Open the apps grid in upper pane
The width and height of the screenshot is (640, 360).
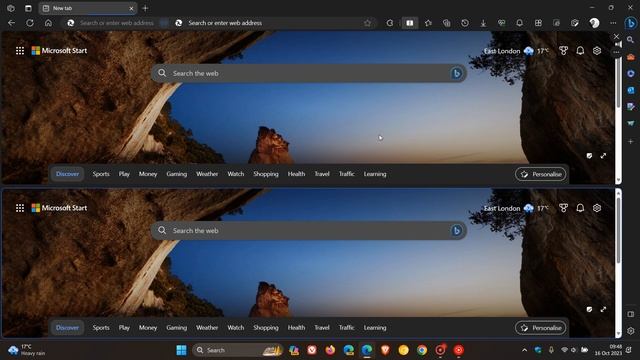point(20,51)
